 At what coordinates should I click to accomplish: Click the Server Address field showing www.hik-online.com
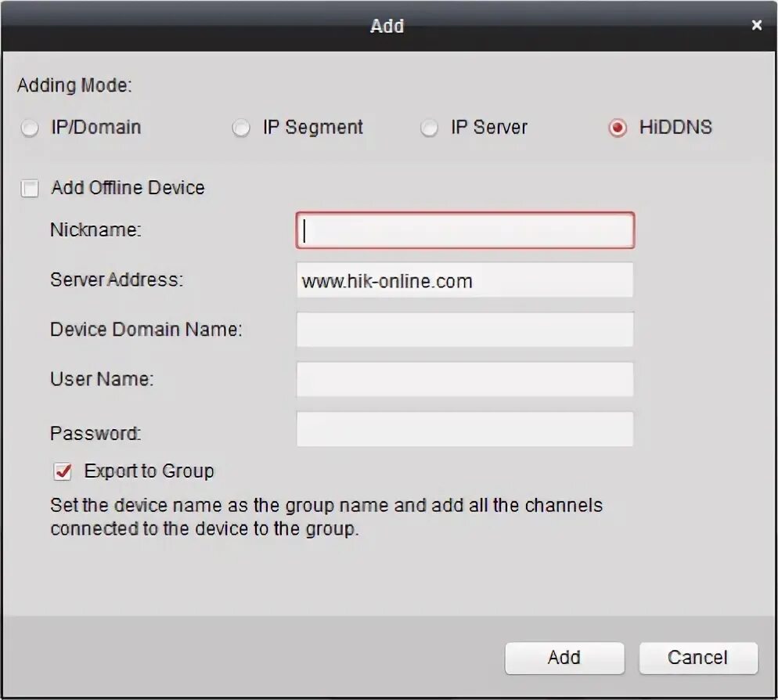tap(465, 280)
